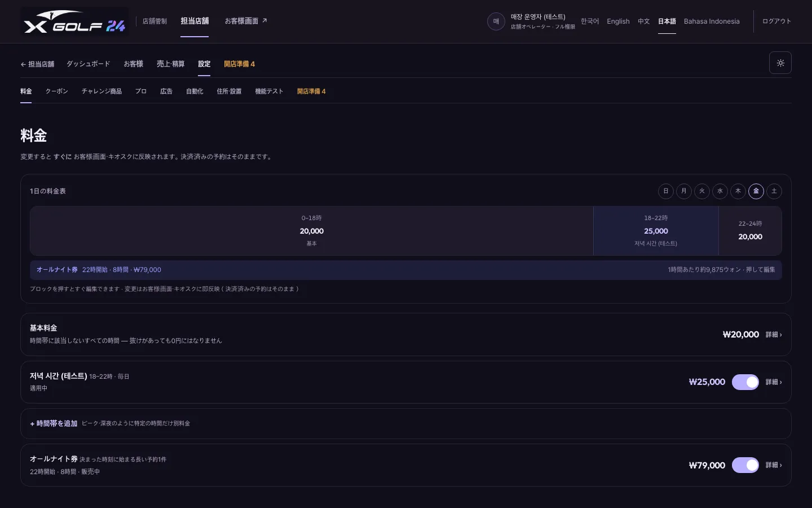
Task: Select the 水 (Wednesday) day circle
Action: click(720, 191)
